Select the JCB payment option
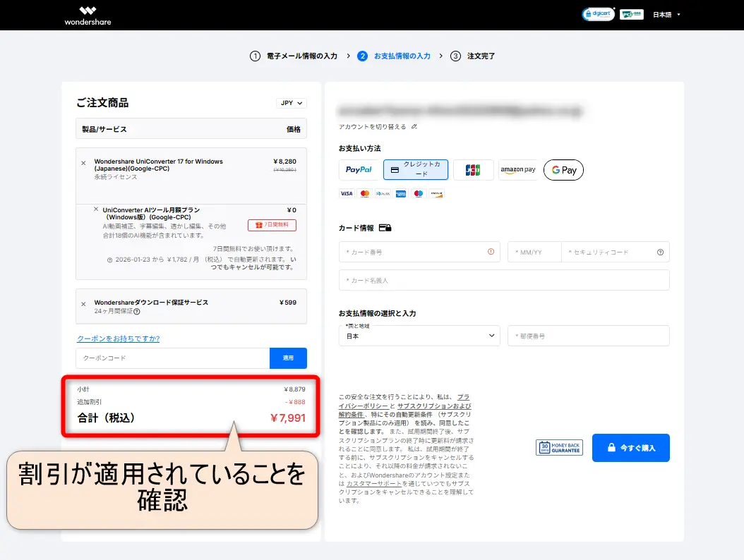The height and width of the screenshot is (560, 744). pos(473,170)
